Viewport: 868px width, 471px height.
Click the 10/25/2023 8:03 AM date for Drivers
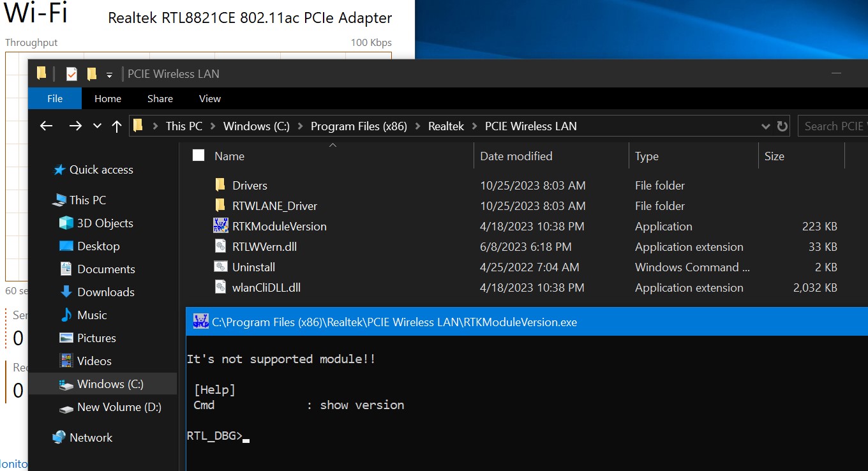point(533,185)
